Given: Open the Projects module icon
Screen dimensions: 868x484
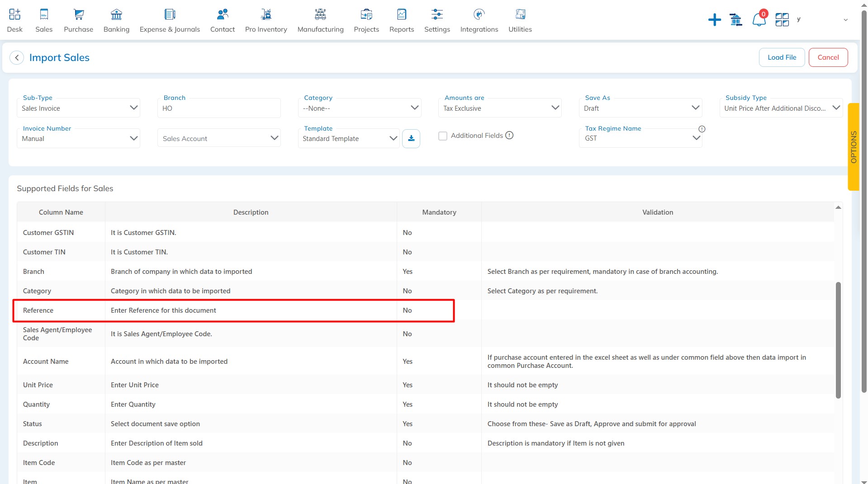Looking at the screenshot, I should click(x=366, y=14).
